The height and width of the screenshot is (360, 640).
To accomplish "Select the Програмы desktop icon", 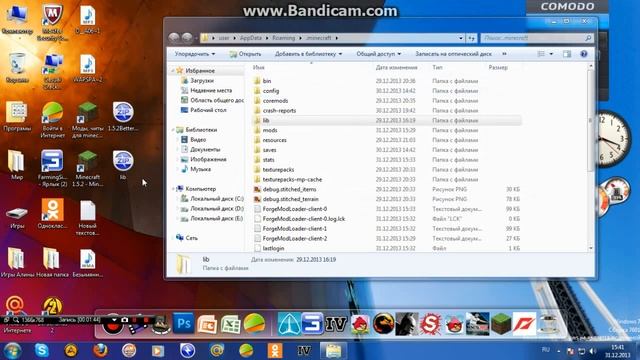I will pos(17,117).
